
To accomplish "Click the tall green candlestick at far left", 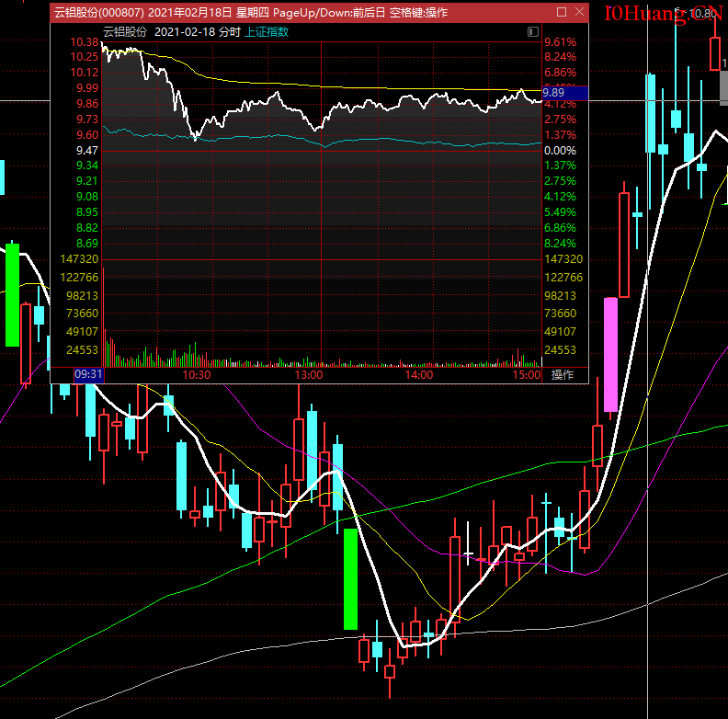I will tap(12, 294).
